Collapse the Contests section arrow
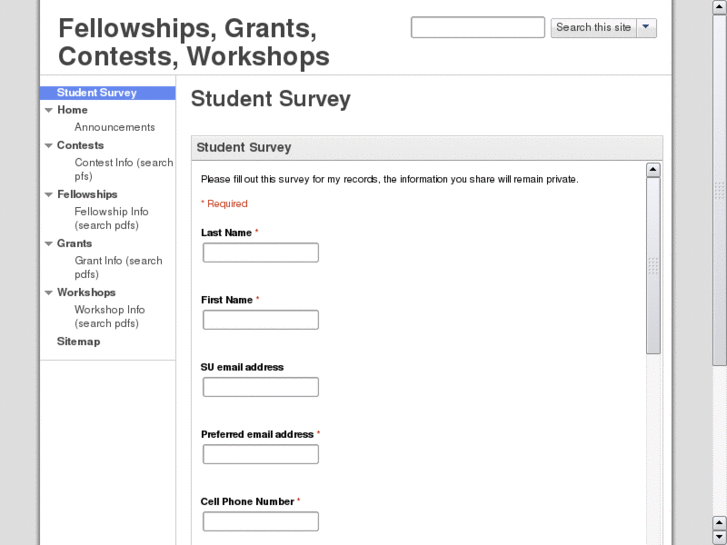The width and height of the screenshot is (727, 545). tap(48, 145)
